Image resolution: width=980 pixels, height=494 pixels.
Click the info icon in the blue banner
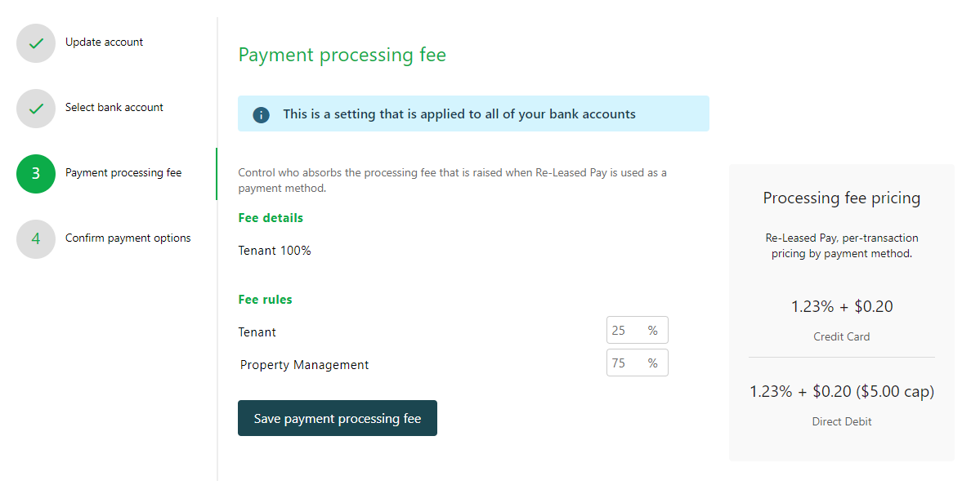[261, 115]
